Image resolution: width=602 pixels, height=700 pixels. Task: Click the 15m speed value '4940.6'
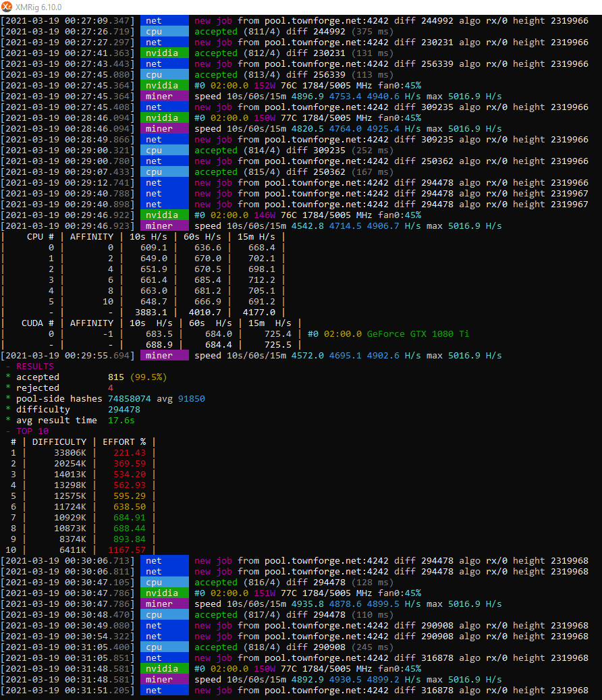pyautogui.click(x=383, y=97)
